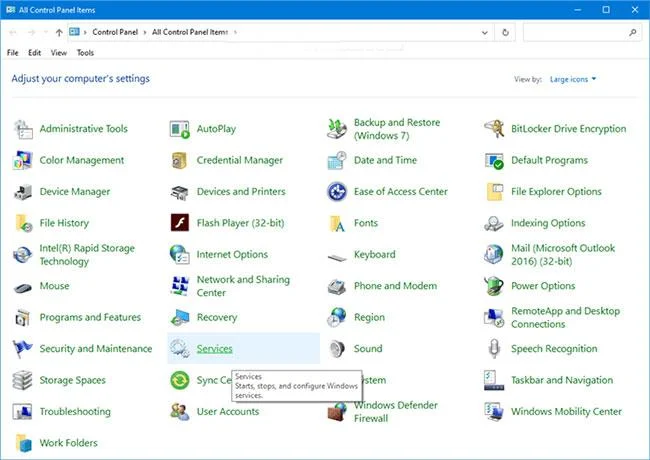Screen dimensions: 650x460
Task: Click the Sound speaker icon
Action: [x=337, y=349]
